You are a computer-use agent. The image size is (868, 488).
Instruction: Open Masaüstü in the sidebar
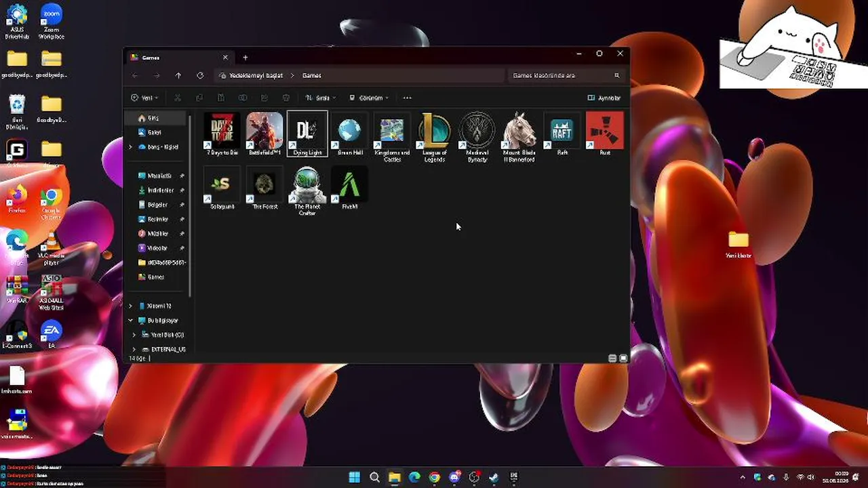pos(159,176)
